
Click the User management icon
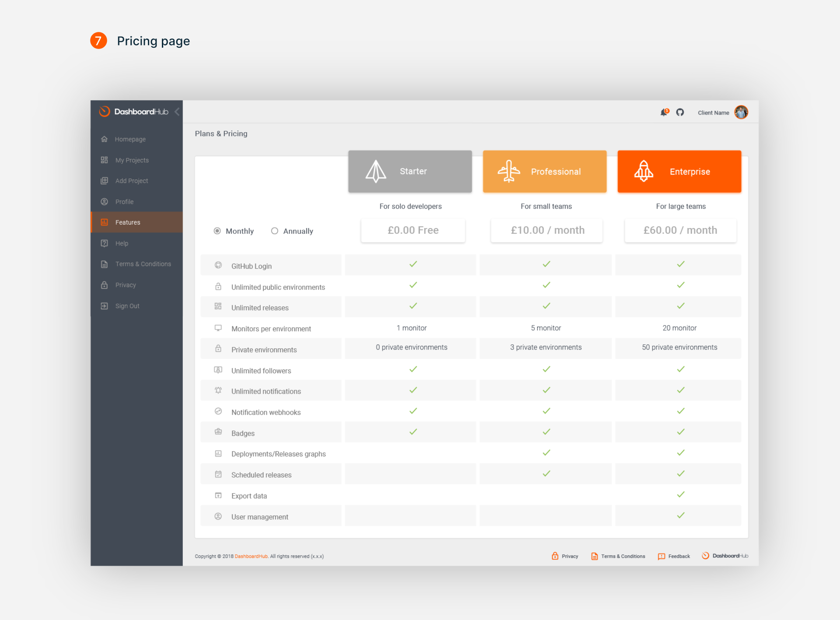pos(218,516)
